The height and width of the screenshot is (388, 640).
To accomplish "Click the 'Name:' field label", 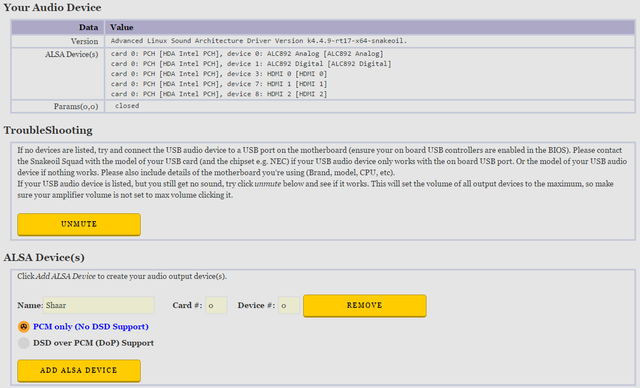I will [x=30, y=305].
